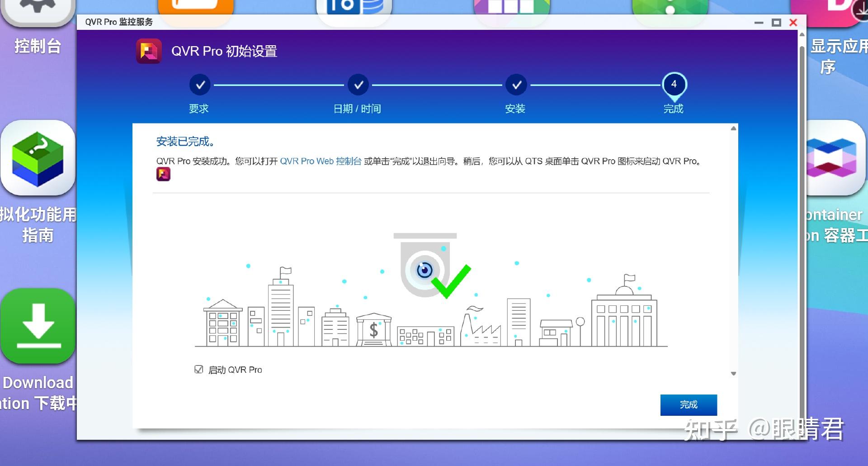Select the 日期/时间 wizard step

pyautogui.click(x=358, y=85)
